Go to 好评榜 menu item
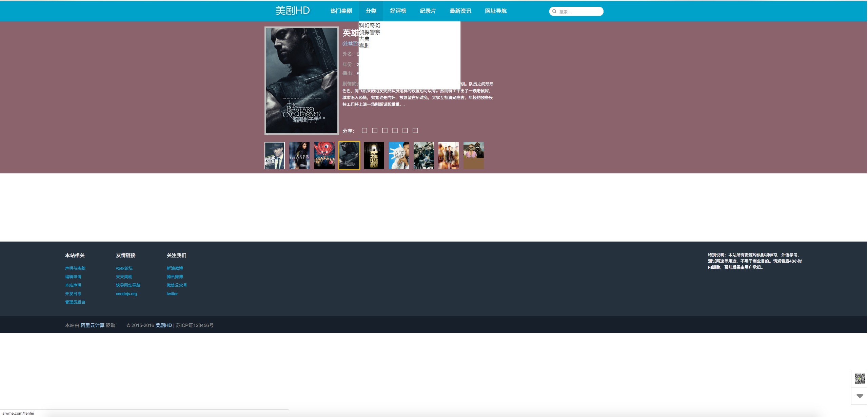 (398, 11)
